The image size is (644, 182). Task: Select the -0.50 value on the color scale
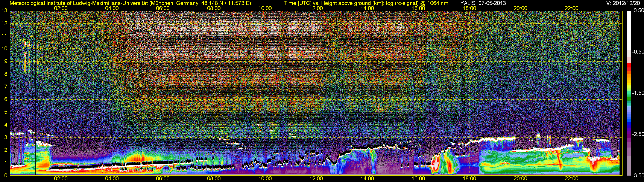pos(638,52)
